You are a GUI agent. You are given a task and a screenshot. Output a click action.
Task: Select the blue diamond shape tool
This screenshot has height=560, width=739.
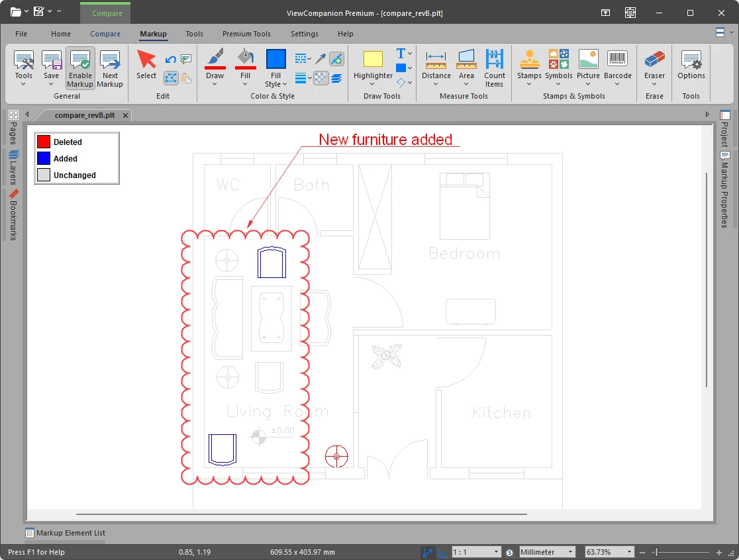point(401,83)
